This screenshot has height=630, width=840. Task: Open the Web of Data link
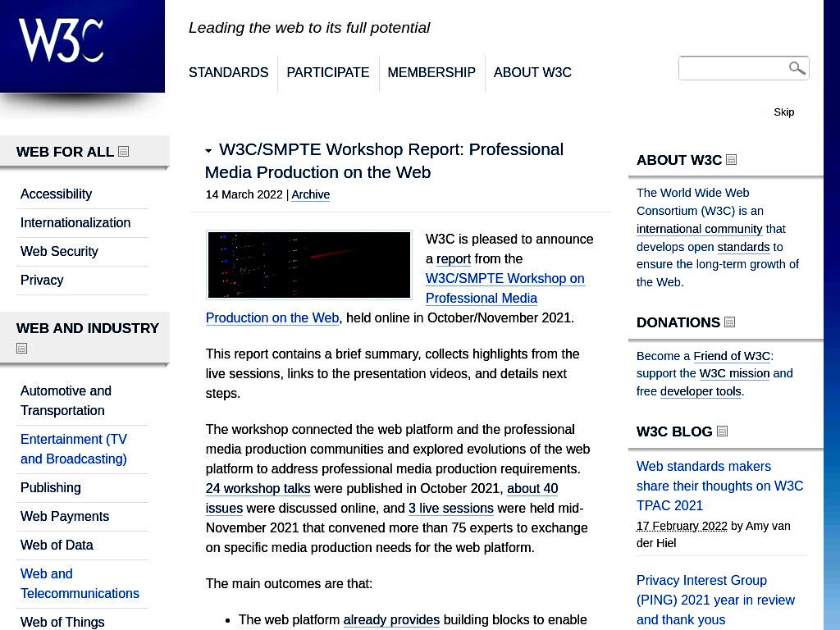click(x=57, y=545)
